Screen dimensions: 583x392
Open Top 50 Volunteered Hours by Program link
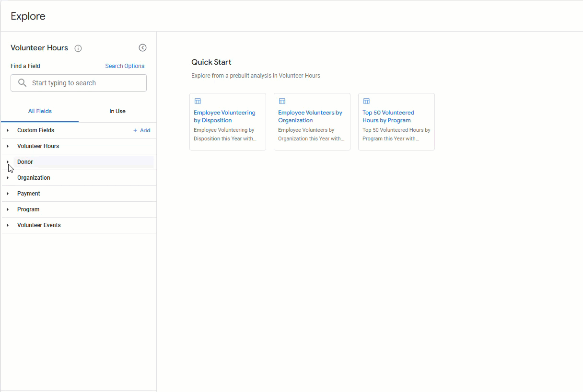(x=388, y=116)
